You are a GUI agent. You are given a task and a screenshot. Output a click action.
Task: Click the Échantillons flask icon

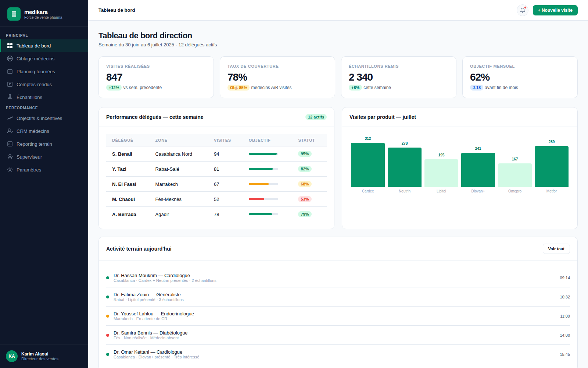coord(10,97)
